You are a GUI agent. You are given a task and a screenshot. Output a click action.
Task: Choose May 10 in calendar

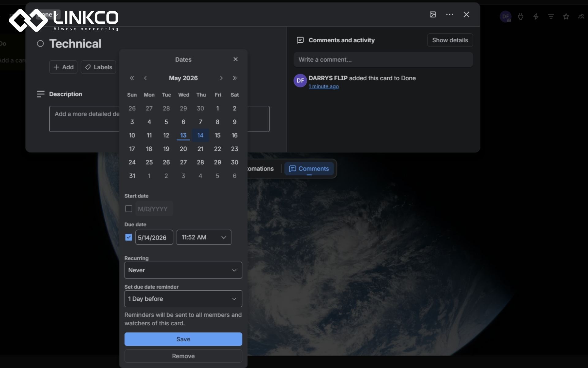(x=132, y=135)
